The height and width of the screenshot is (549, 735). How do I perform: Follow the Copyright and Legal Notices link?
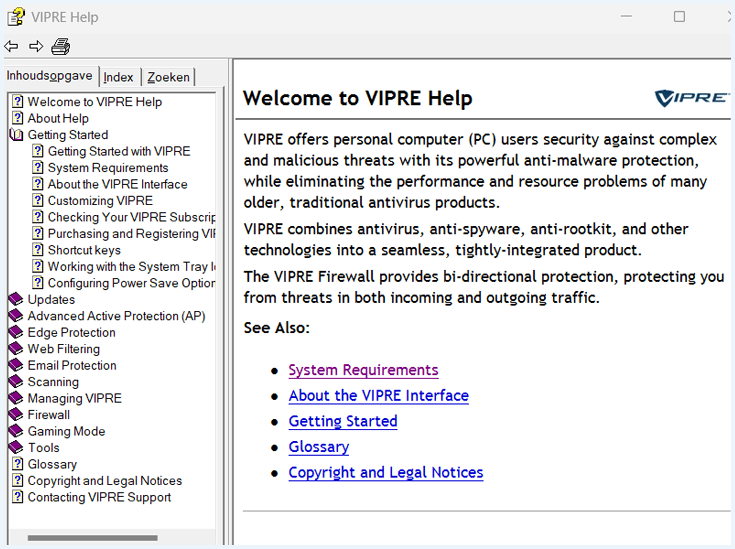(x=386, y=473)
